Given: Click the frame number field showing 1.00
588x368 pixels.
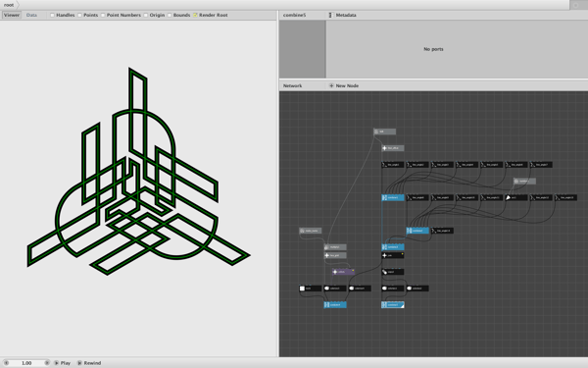Looking at the screenshot, I should 26,363.
